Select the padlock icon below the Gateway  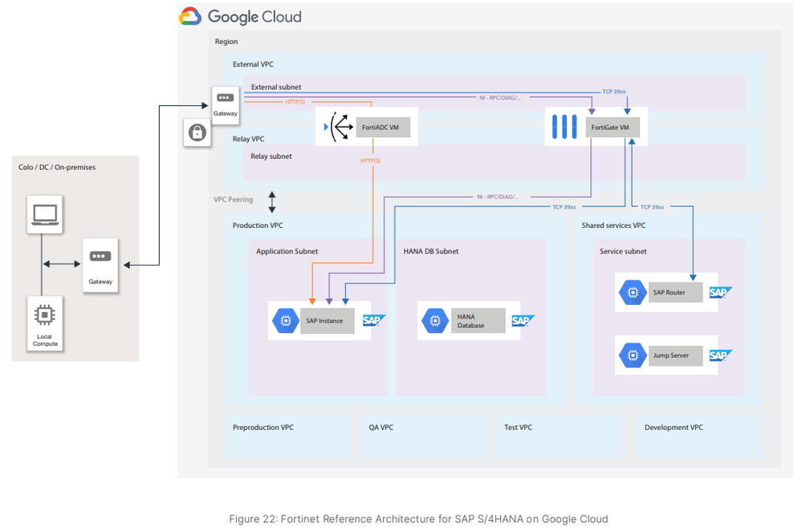tap(197, 132)
